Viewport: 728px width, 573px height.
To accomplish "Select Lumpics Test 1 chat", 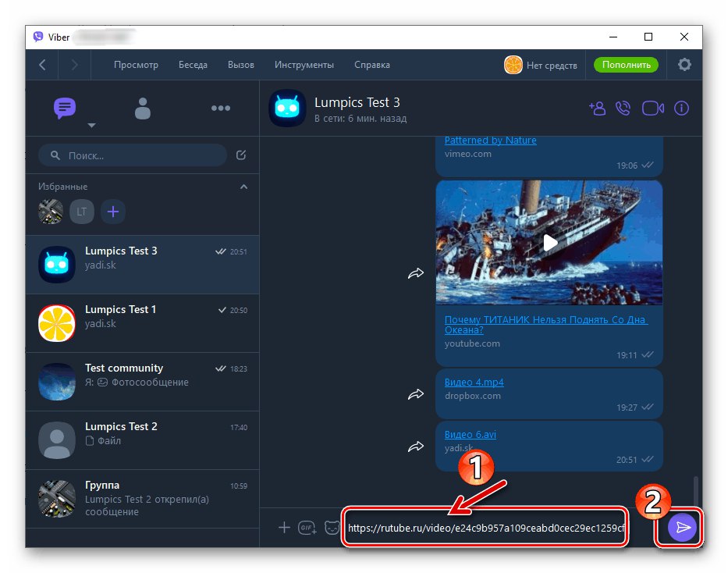I will click(143, 323).
